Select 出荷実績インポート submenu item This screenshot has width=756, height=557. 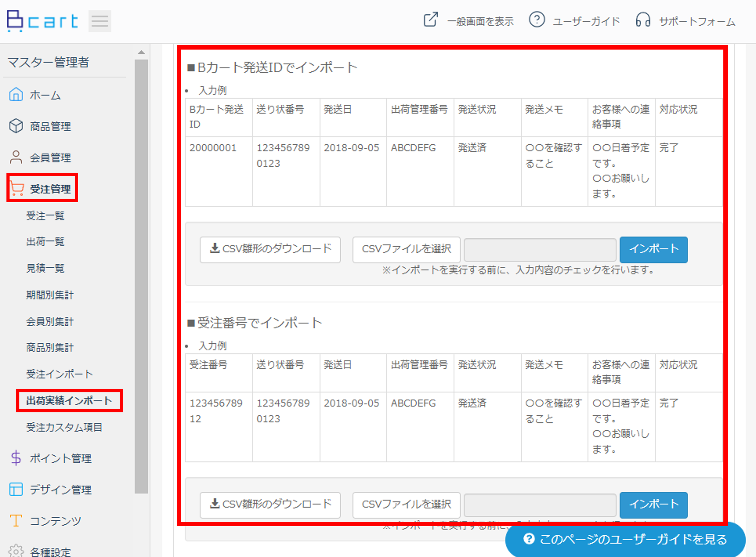[x=69, y=401]
